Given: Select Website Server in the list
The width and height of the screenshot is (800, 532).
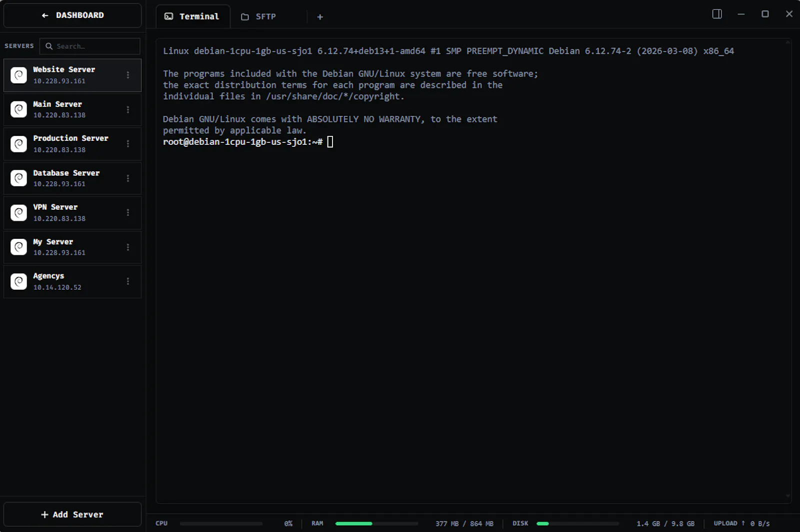Looking at the screenshot, I should [x=72, y=75].
